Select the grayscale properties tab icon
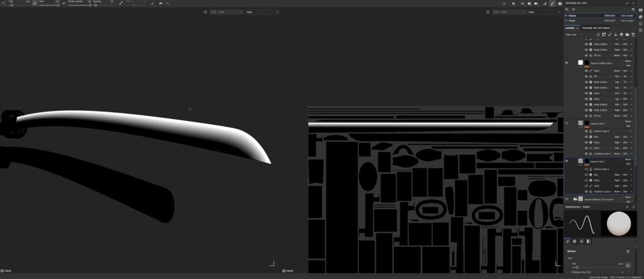The width and height of the screenshot is (644, 279). 589,241
